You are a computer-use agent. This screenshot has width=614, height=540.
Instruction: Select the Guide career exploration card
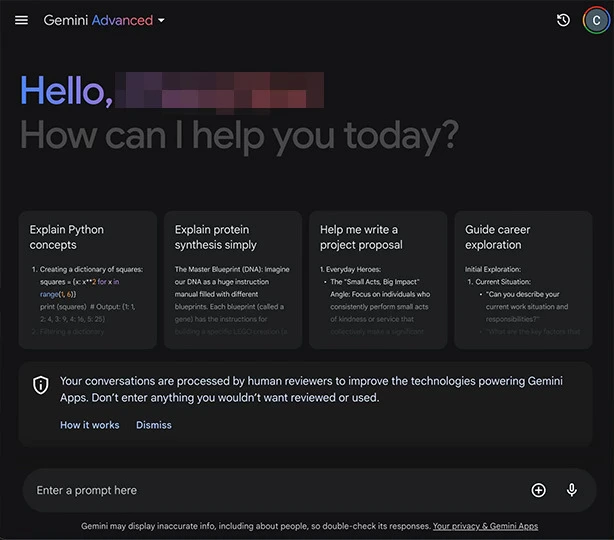click(x=524, y=280)
